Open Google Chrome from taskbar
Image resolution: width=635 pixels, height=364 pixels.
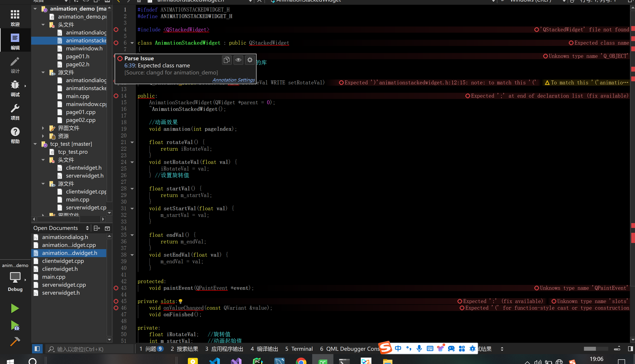(x=301, y=361)
